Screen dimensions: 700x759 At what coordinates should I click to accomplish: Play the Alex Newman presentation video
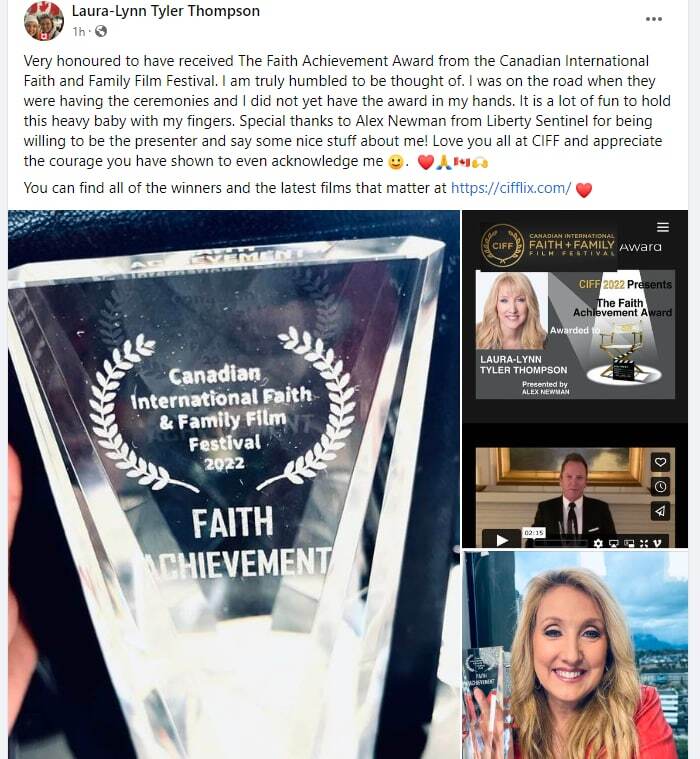tap(502, 540)
